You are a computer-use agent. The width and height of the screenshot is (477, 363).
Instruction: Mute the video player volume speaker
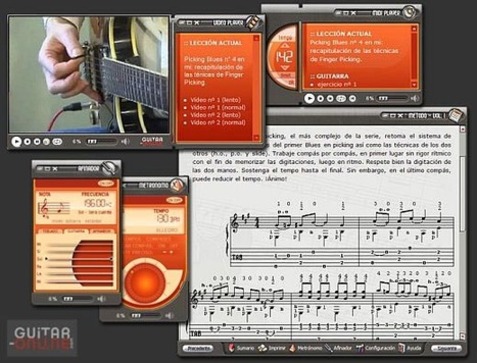(125, 142)
